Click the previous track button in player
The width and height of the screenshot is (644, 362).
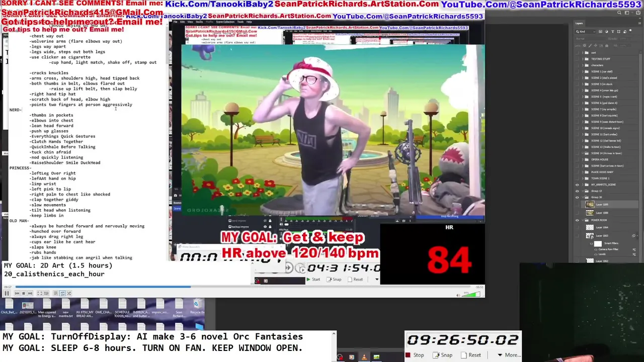click(17, 293)
